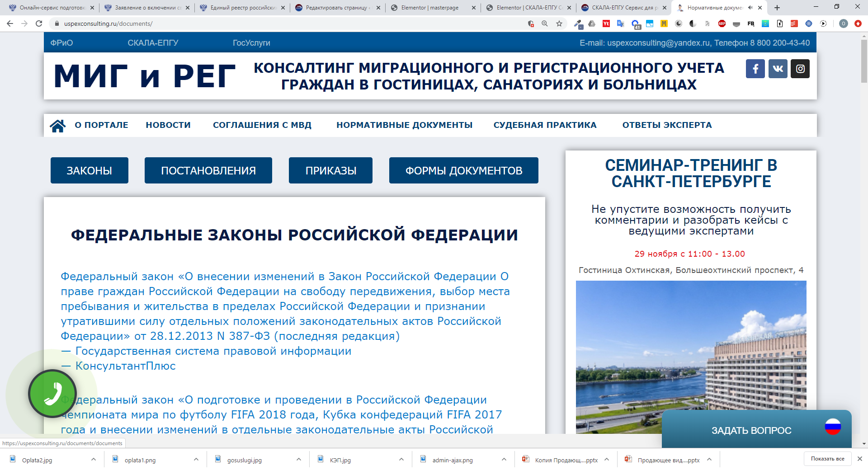Click the home icon in the site navigation
The width and height of the screenshot is (868, 470).
58,126
